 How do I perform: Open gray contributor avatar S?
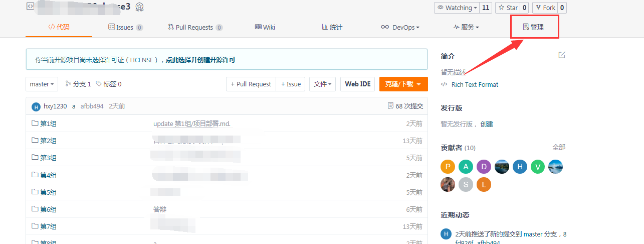coord(466,184)
